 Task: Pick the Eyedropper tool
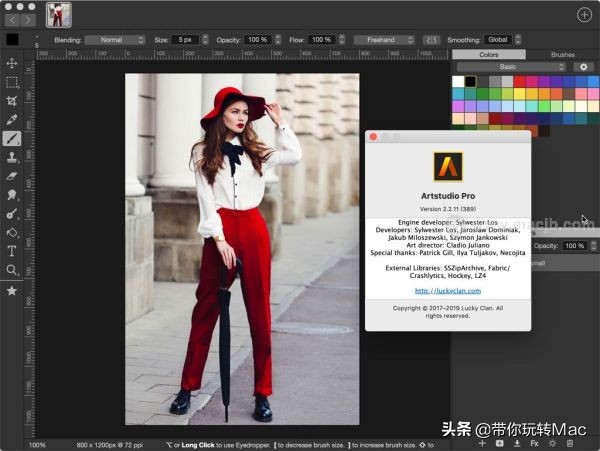[x=12, y=120]
